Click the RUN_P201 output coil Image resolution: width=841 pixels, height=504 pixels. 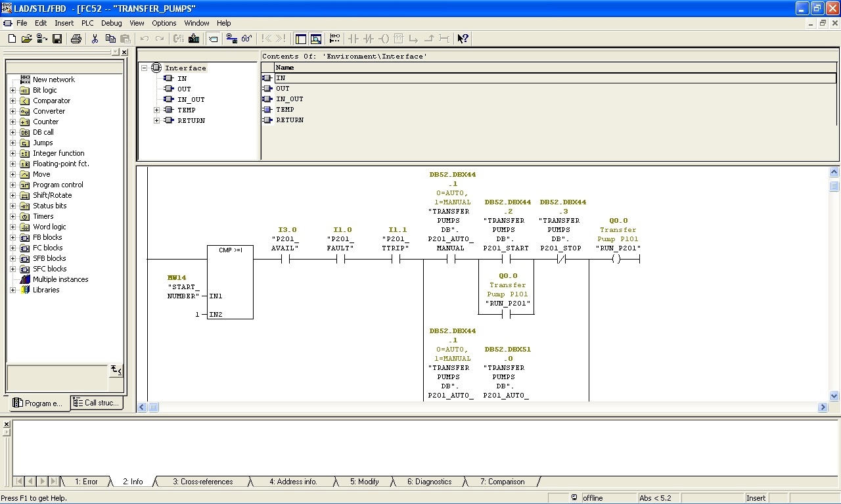616,259
